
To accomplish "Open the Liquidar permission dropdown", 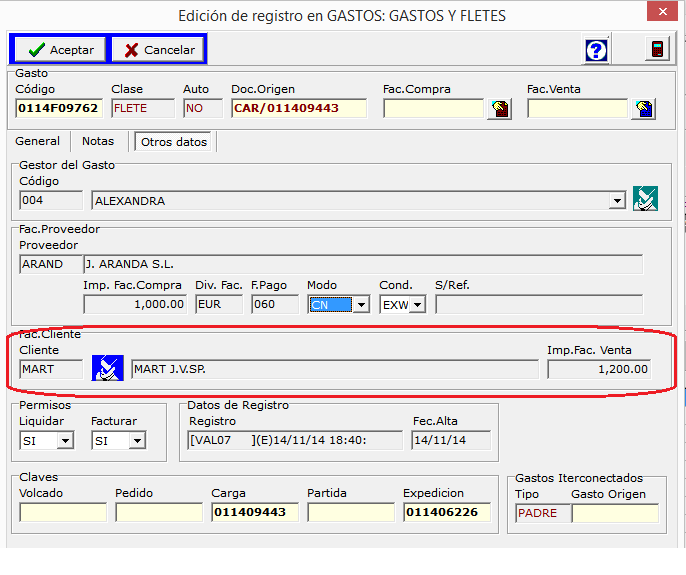I will (x=65, y=441).
